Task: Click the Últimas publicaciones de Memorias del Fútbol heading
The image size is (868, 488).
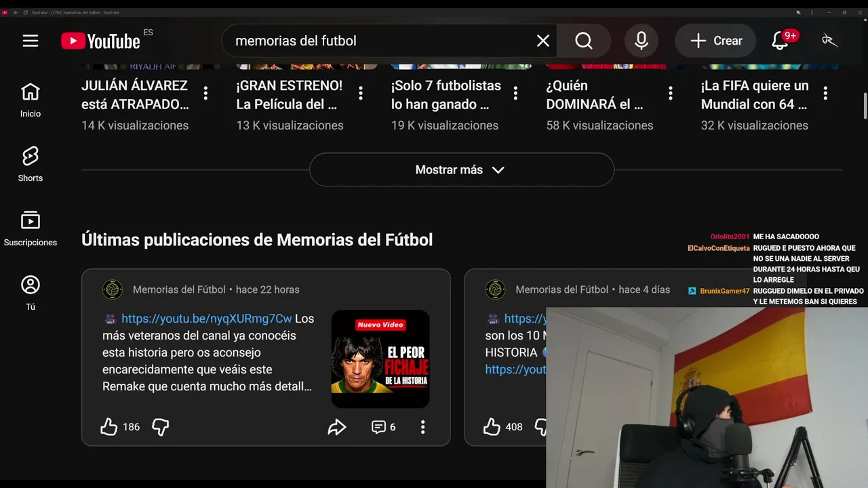Action: click(x=257, y=240)
